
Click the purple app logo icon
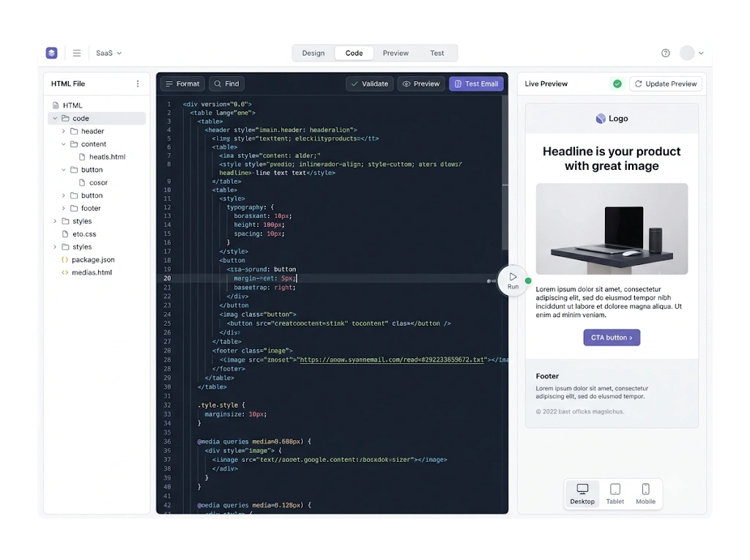tap(52, 53)
